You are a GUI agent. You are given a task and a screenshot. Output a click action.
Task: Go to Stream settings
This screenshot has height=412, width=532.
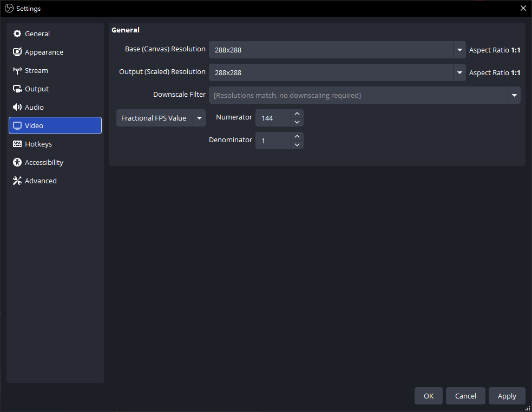[55, 70]
